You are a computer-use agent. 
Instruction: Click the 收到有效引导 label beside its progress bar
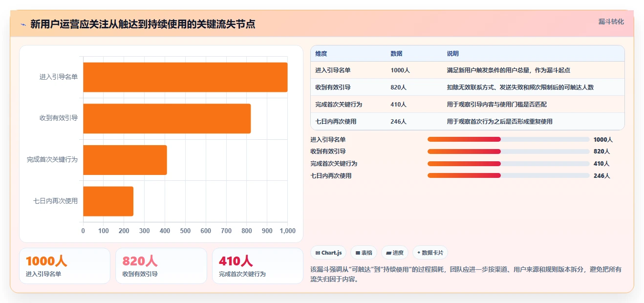pos(328,151)
